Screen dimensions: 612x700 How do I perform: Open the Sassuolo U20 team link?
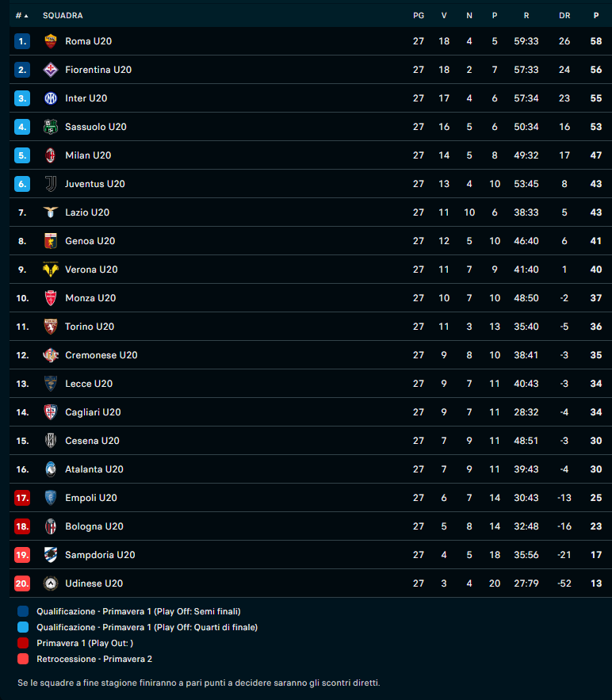coord(95,127)
